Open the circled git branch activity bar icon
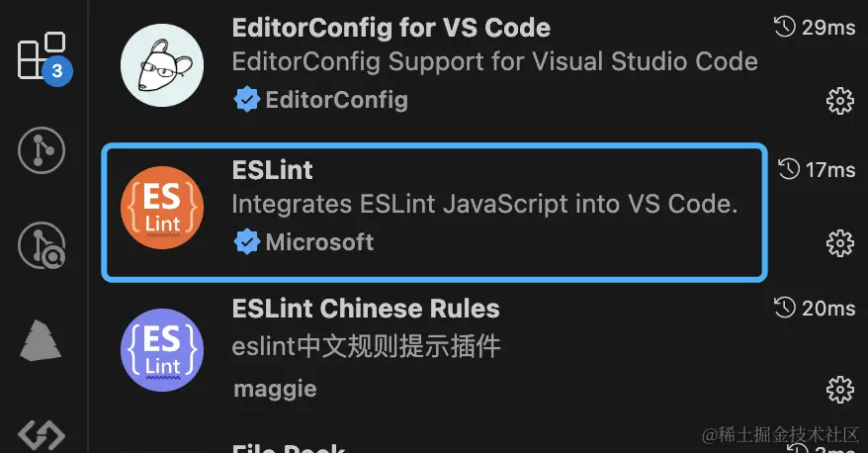Image resolution: width=868 pixels, height=453 pixels. (x=42, y=150)
